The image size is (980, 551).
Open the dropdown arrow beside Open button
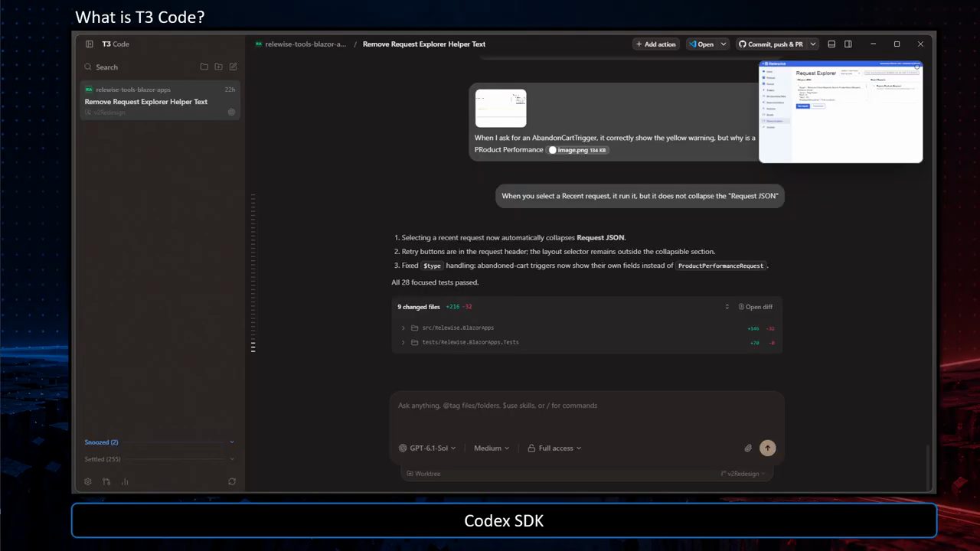tap(724, 44)
